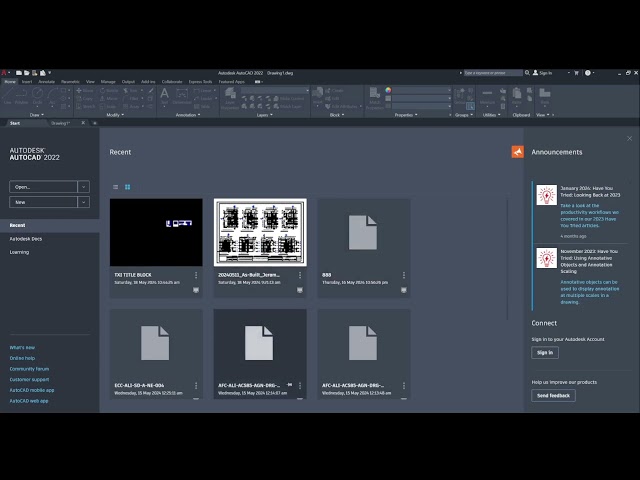640x480 pixels.
Task: Select Autodesk Docs in the sidebar
Action: (x=26, y=239)
